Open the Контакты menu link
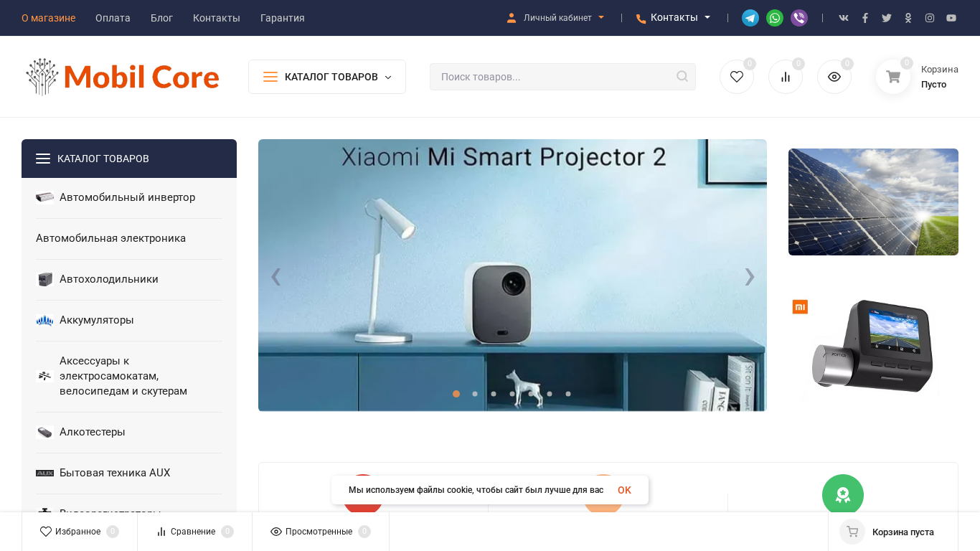980x551 pixels. [x=217, y=18]
